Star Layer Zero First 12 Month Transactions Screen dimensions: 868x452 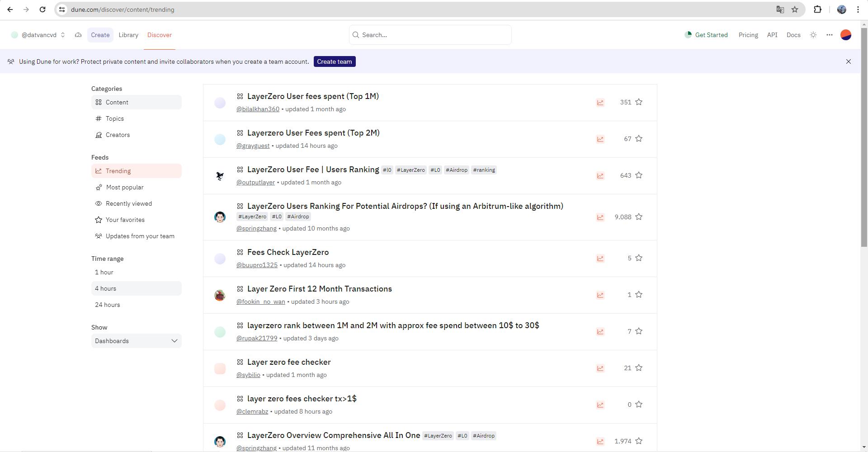pos(639,295)
